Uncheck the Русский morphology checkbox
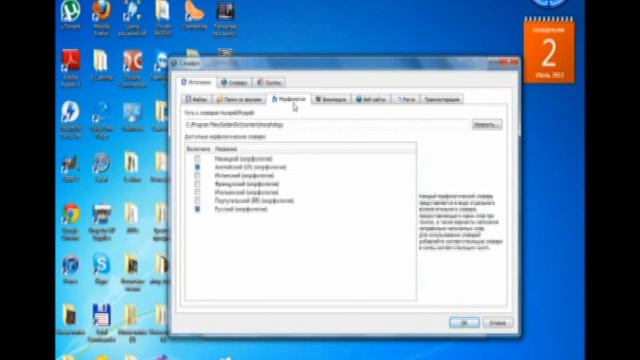 click(197, 209)
